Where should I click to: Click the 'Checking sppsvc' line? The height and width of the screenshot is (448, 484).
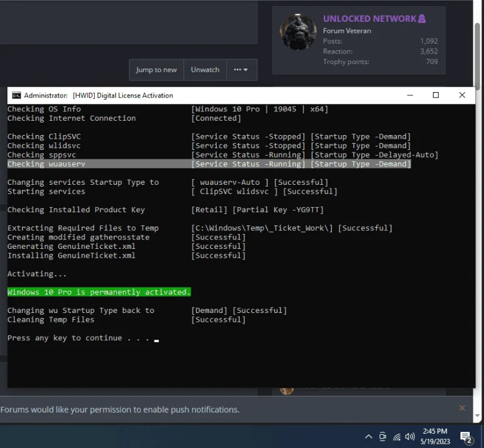pos(42,155)
